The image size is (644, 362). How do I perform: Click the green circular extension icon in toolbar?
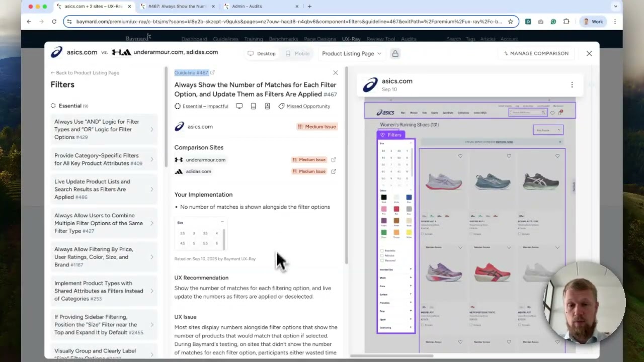tap(553, 22)
